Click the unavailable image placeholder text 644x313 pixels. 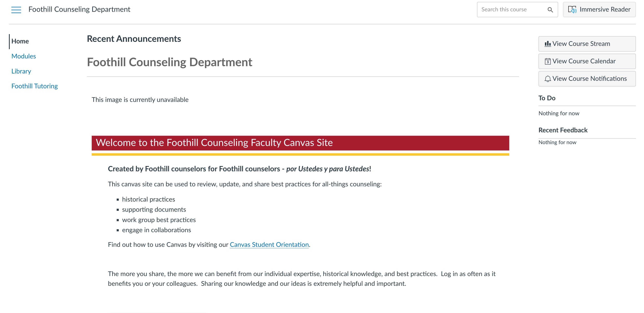pos(140,100)
